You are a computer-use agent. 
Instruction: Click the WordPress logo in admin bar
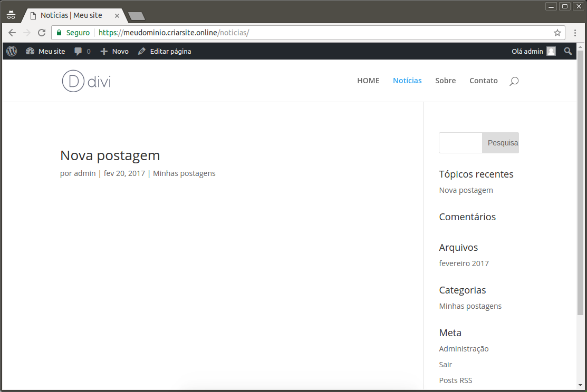(x=12, y=51)
